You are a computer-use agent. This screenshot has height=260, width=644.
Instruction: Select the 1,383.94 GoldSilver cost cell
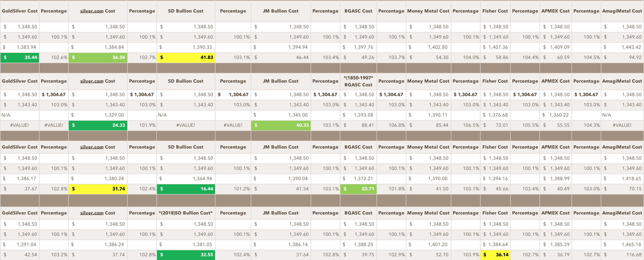[x=20, y=47]
